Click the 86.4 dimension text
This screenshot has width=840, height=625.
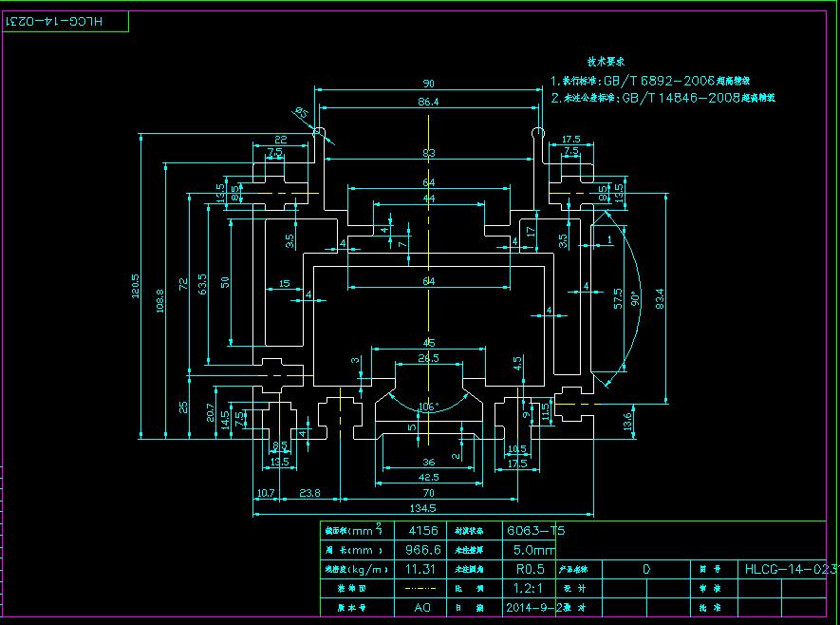[x=428, y=102]
